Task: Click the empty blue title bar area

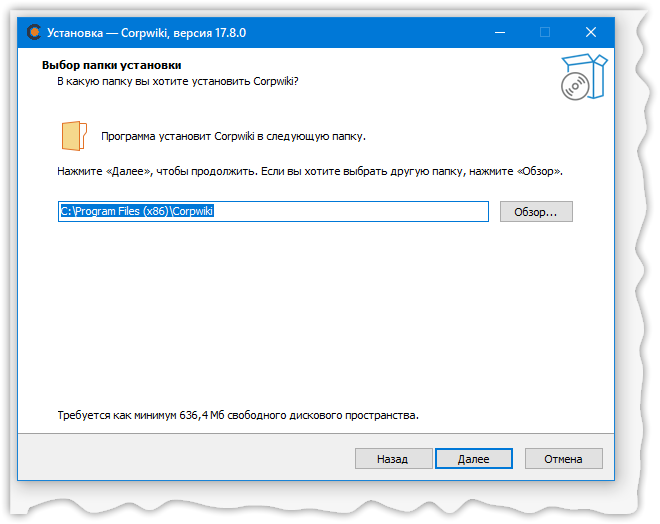Action: pyautogui.click(x=360, y=32)
